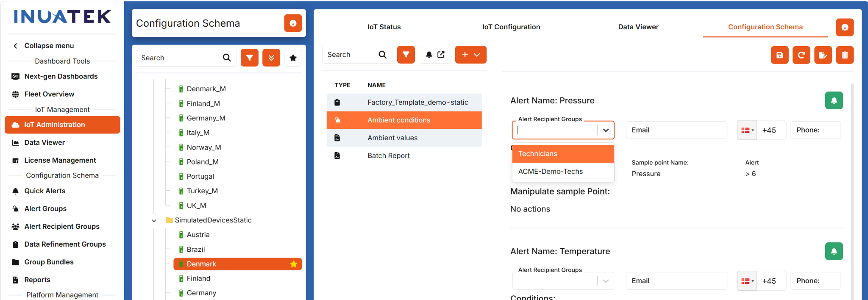Viewport: 868px width, 300px height.
Task: Click the Next-gen Dashboards sidebar icon
Action: coord(16,76)
